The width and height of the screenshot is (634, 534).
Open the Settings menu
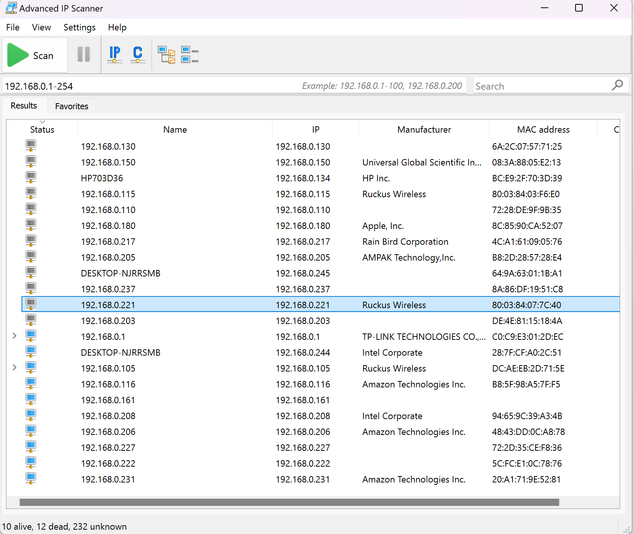tap(80, 28)
